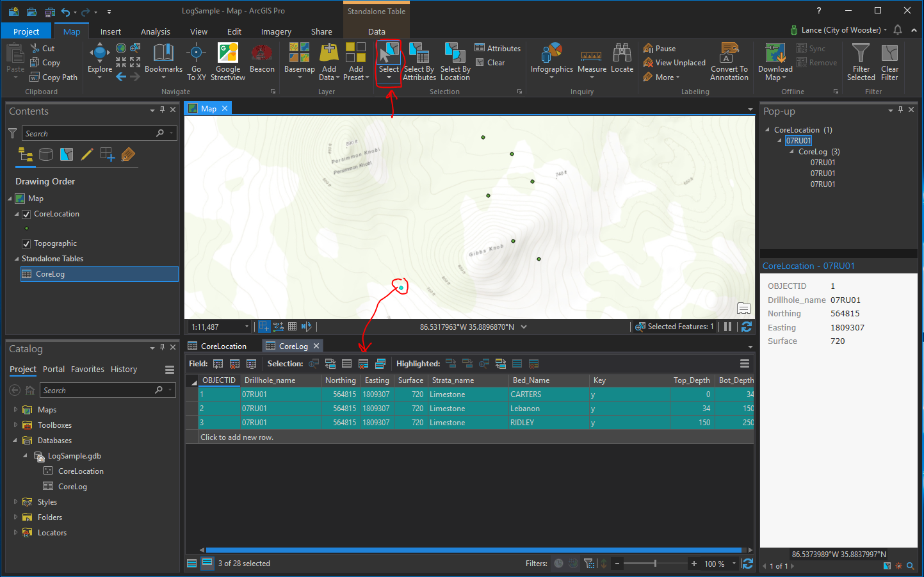This screenshot has height=577, width=924.
Task: Refresh the map view
Action: (747, 327)
